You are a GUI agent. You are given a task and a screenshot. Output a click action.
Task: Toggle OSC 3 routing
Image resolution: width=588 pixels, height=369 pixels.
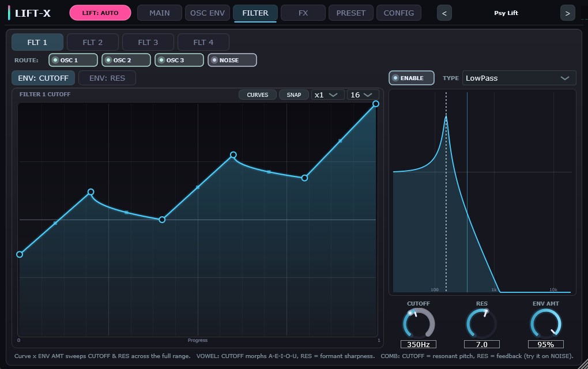(179, 60)
